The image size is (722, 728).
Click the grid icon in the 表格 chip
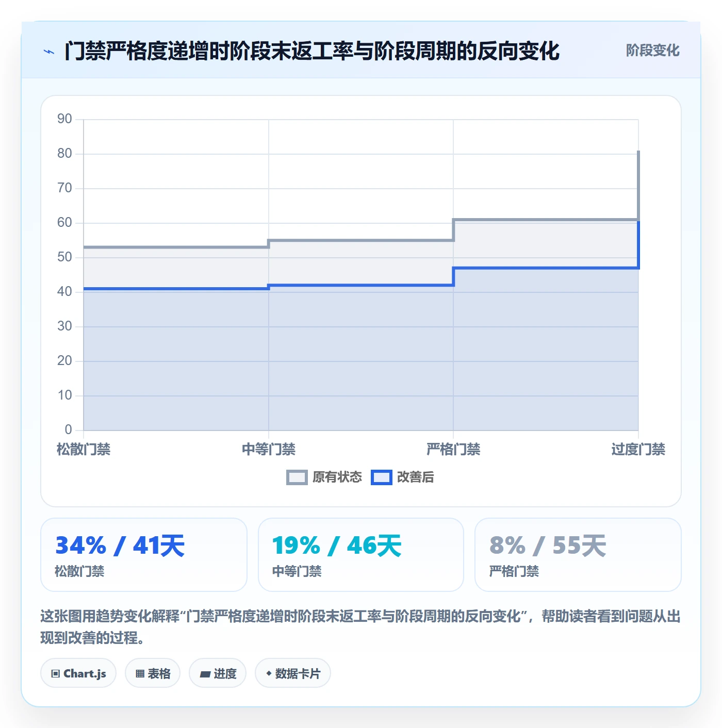140,673
